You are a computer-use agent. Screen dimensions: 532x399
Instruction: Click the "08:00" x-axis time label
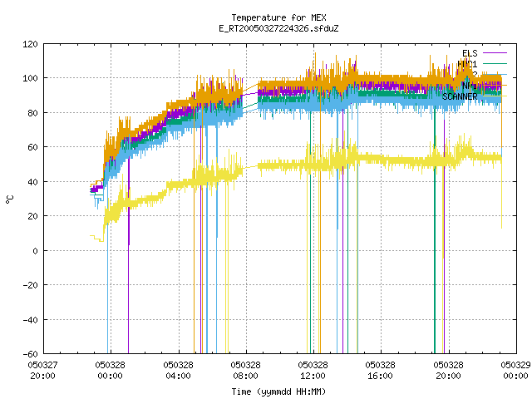coord(246,376)
